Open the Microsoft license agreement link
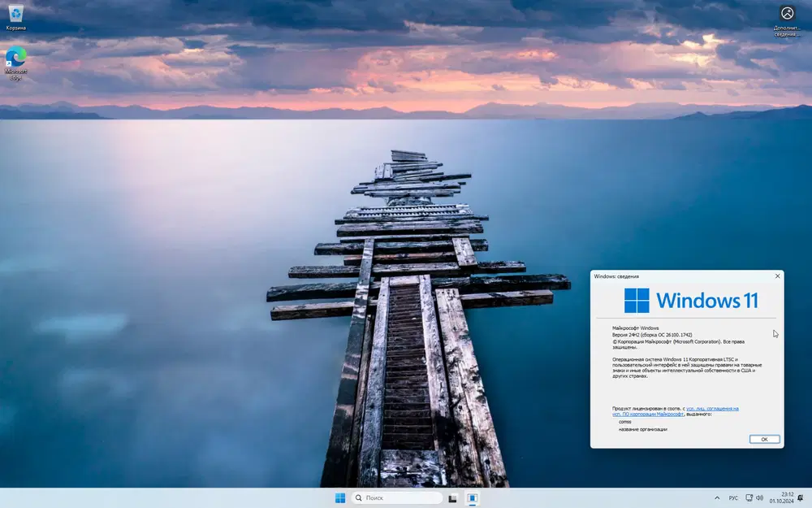This screenshot has width=812, height=508. click(x=711, y=408)
